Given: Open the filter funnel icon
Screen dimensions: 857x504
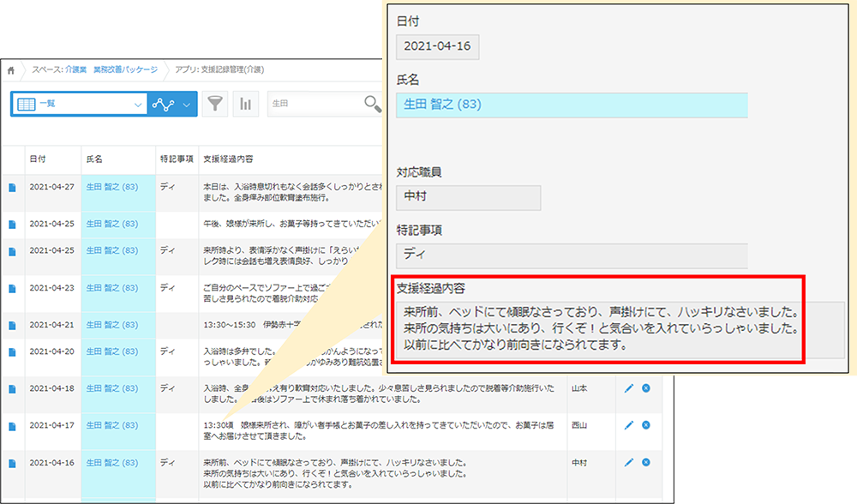Looking at the screenshot, I should click(x=214, y=103).
